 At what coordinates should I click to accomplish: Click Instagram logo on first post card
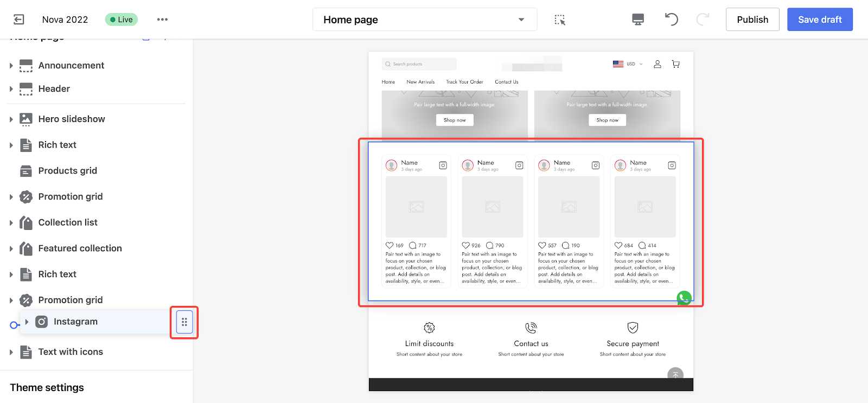click(443, 165)
